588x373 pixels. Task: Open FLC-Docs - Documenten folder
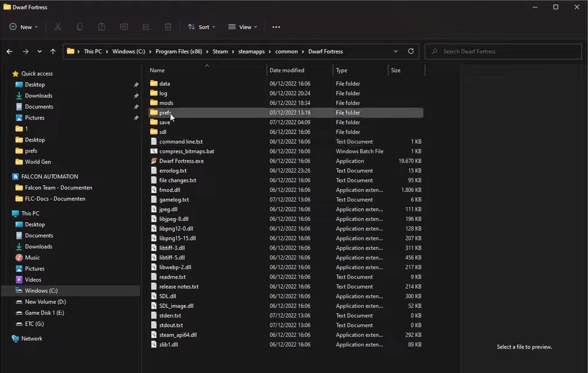[x=55, y=199]
